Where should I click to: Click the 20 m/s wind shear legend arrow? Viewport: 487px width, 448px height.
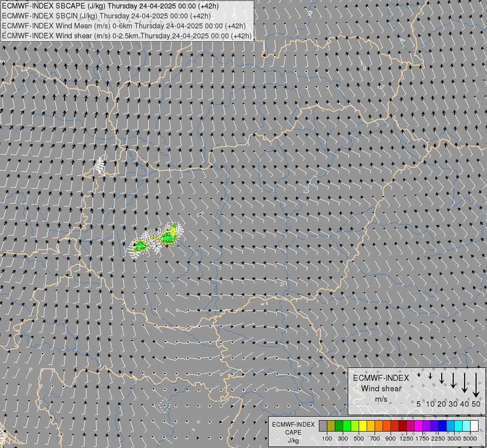pos(442,378)
